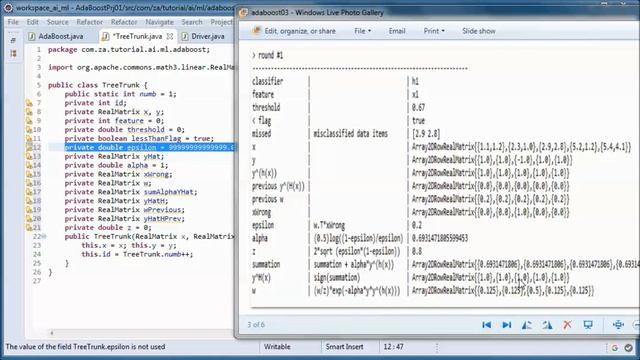Select the TreeTrunk.java editor tab

pos(137,36)
